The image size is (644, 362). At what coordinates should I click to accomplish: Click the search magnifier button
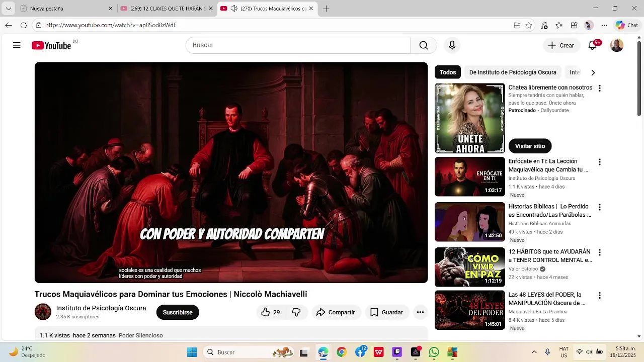pos(424,45)
